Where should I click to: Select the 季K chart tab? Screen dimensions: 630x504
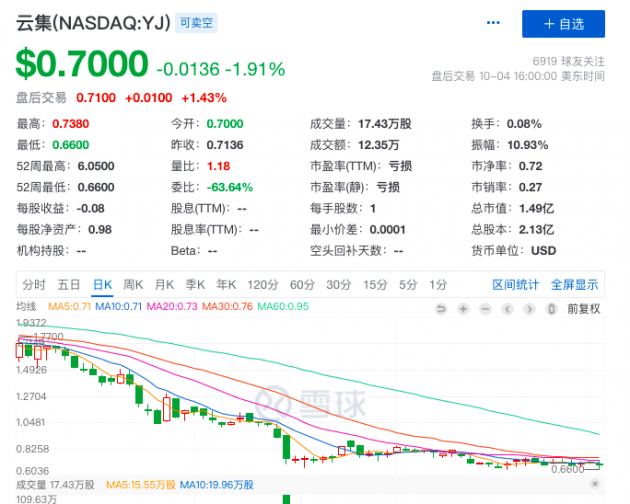pos(195,285)
